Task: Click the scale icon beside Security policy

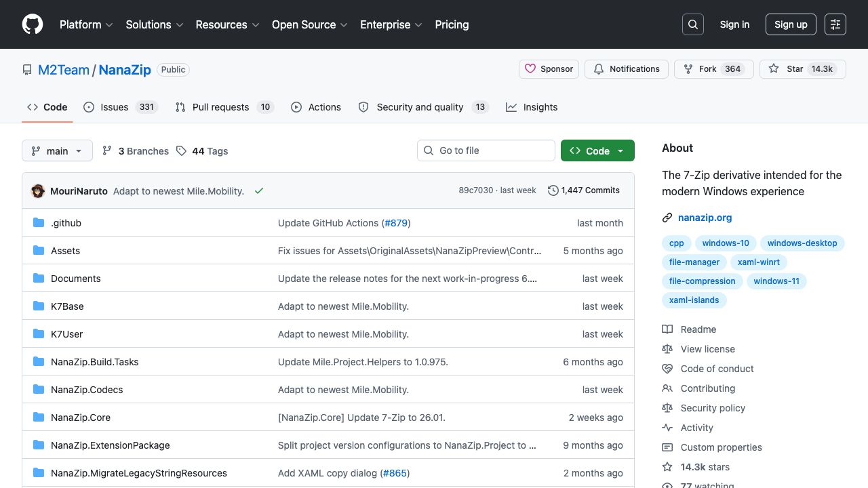Action: tap(667, 408)
